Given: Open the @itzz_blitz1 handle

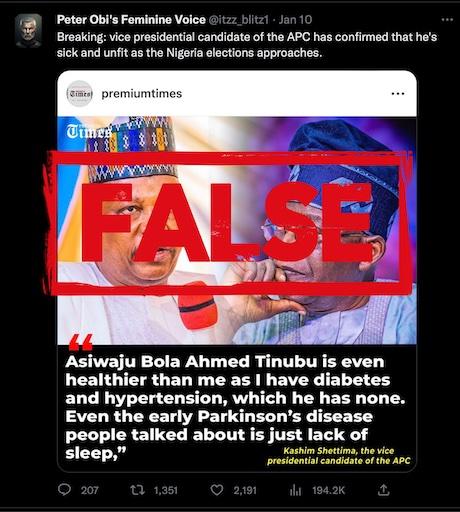Looking at the screenshot, I should click(x=239, y=20).
